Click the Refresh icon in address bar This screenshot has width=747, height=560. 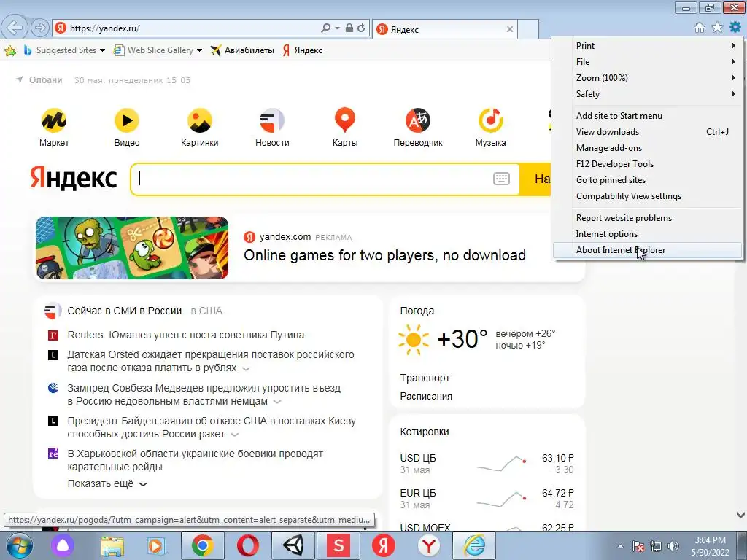pos(362,28)
